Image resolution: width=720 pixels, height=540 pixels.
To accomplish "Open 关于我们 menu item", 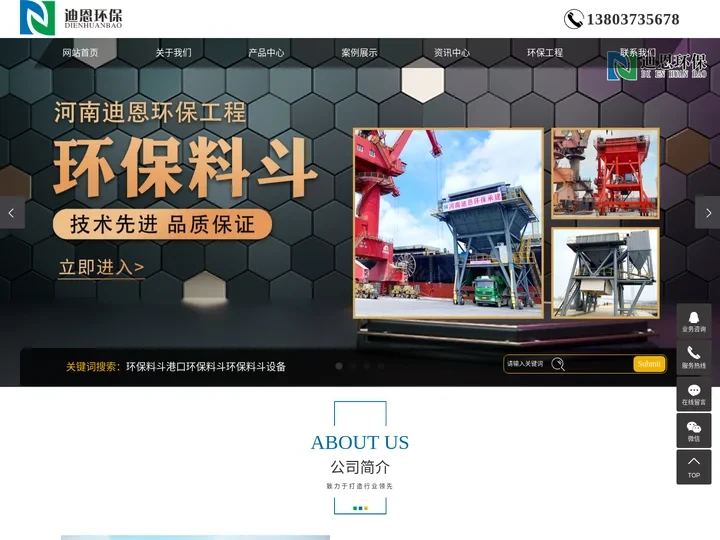I will click(x=174, y=53).
